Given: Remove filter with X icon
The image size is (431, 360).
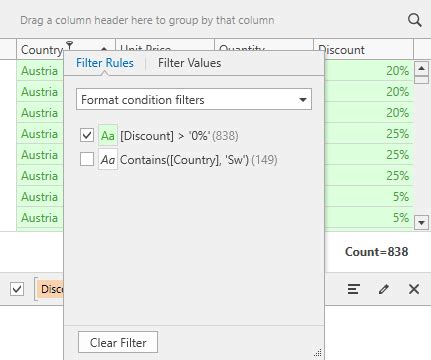Looking at the screenshot, I should coord(414,289).
